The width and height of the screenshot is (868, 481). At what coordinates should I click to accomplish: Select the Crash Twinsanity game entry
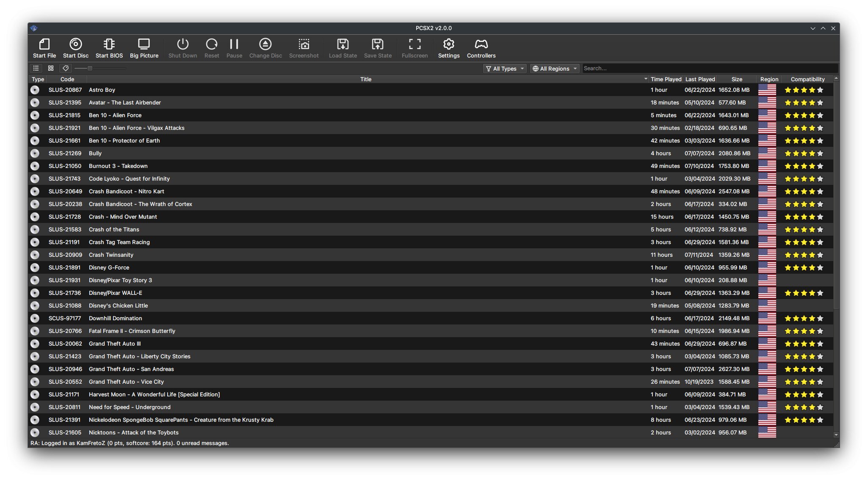[x=431, y=255]
